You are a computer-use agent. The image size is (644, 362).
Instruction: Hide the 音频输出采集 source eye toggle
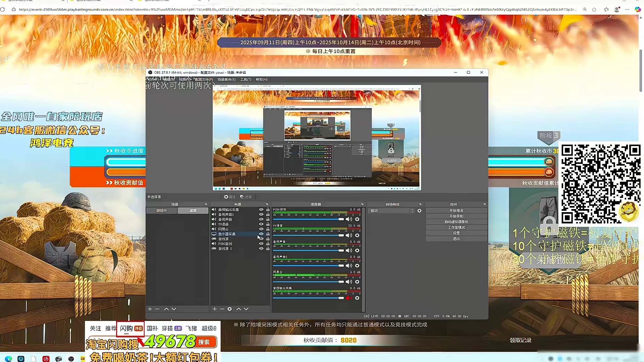(261, 210)
